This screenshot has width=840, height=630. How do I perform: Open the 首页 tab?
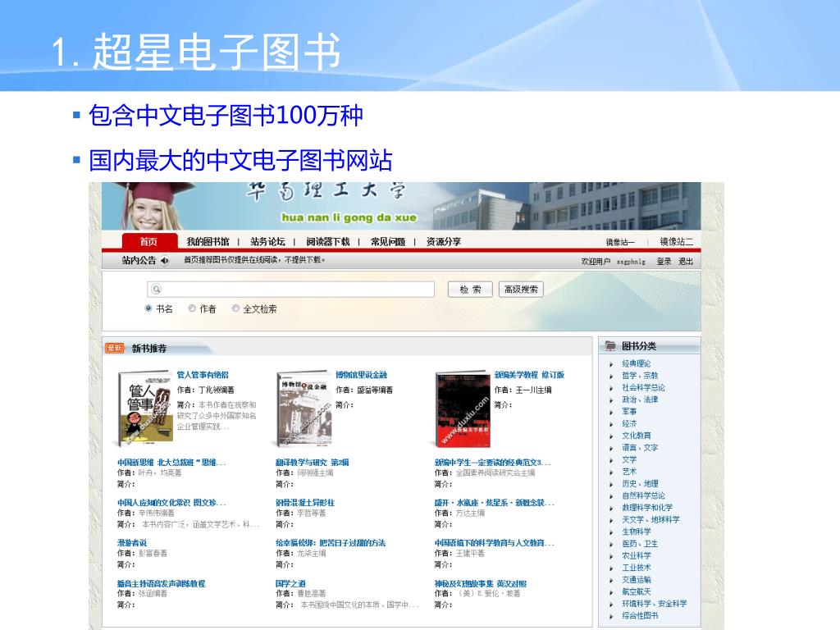click(x=149, y=242)
